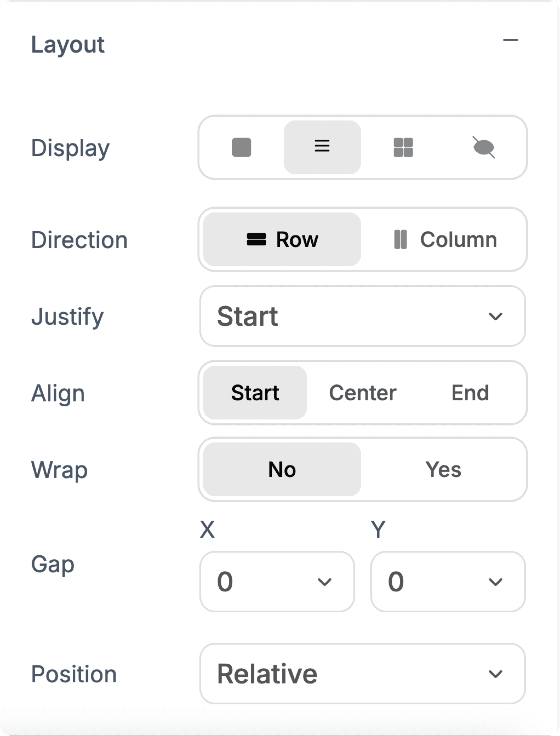Viewport: 560px width, 736px height.
Task: Click the minus icon to collapse Layout
Action: click(x=511, y=40)
